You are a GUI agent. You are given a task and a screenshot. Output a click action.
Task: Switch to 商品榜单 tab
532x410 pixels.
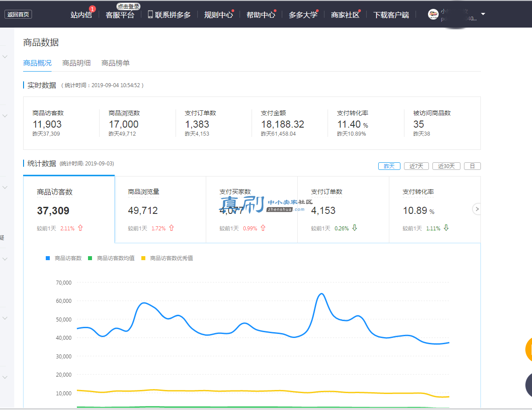tap(116, 63)
